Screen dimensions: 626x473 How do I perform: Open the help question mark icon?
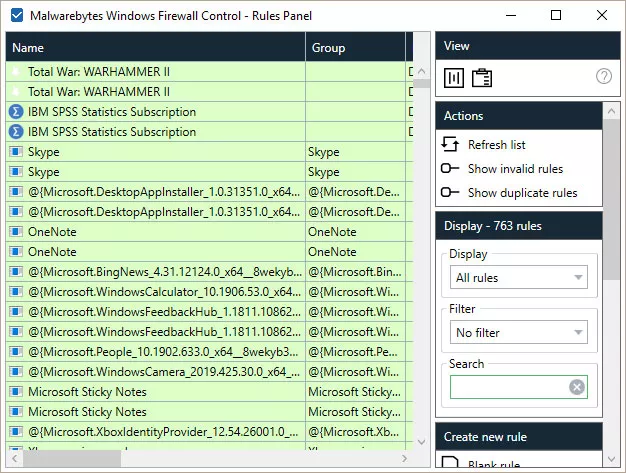click(x=604, y=76)
